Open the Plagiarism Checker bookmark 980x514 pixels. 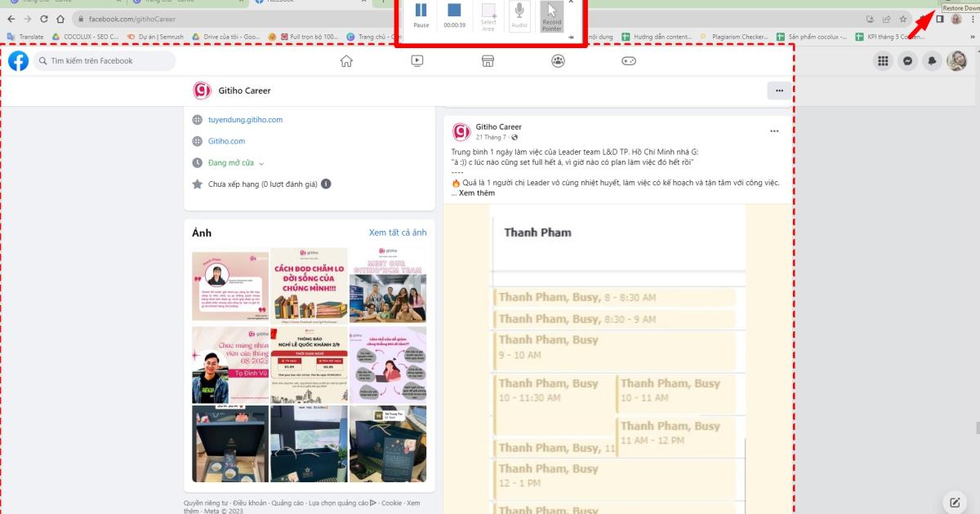tap(733, 37)
